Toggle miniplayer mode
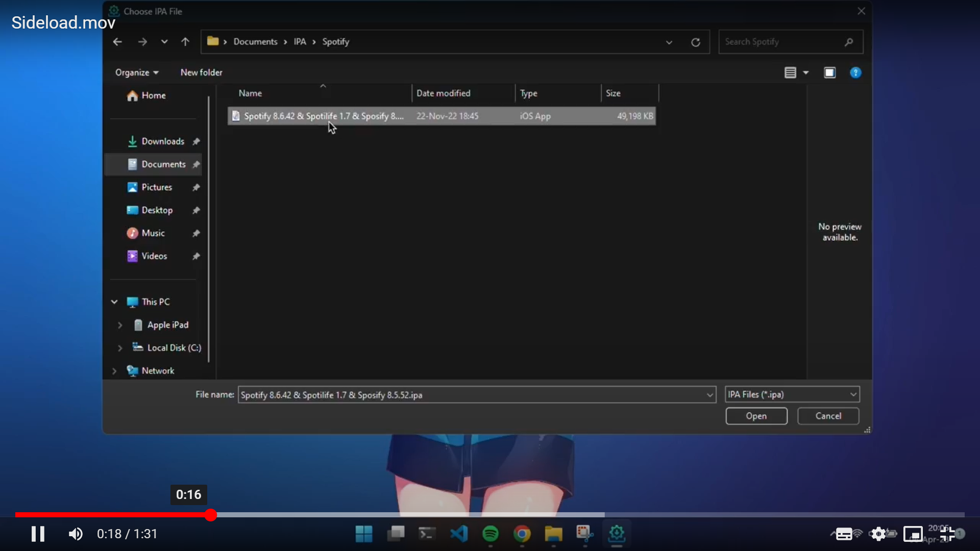Viewport: 980px width, 551px height. pos(913,534)
